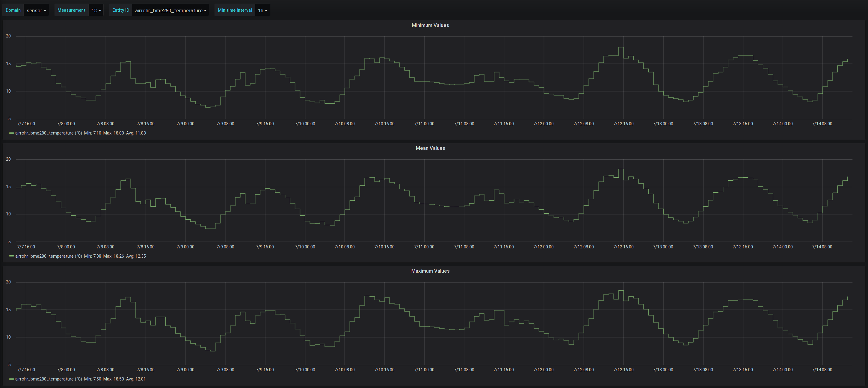
Task: Open the Maximum Values panel title menu
Action: 430,271
